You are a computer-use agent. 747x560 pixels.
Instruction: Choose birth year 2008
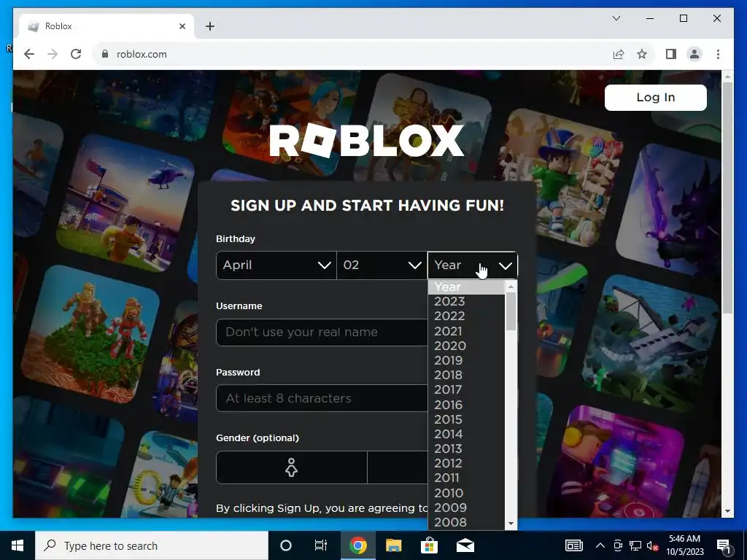pos(466,522)
